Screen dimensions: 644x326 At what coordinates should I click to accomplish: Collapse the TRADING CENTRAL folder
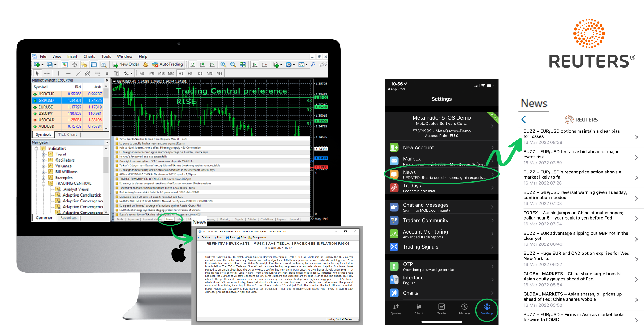pos(43,184)
